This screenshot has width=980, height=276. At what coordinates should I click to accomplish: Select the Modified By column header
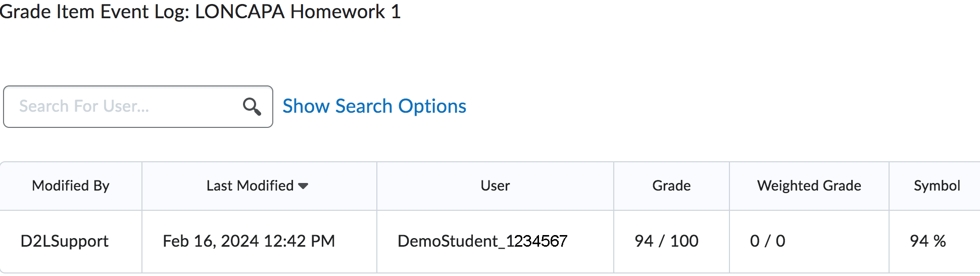pyautogui.click(x=71, y=186)
